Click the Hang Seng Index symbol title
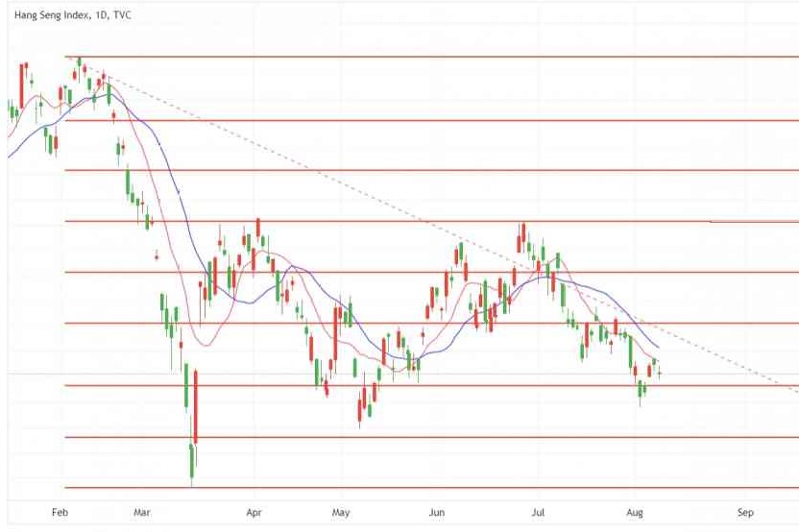Image resolution: width=799 pixels, height=532 pixels. pos(46,15)
